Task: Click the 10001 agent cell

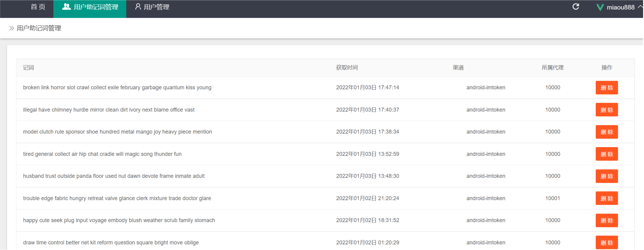Action: pyautogui.click(x=552, y=198)
